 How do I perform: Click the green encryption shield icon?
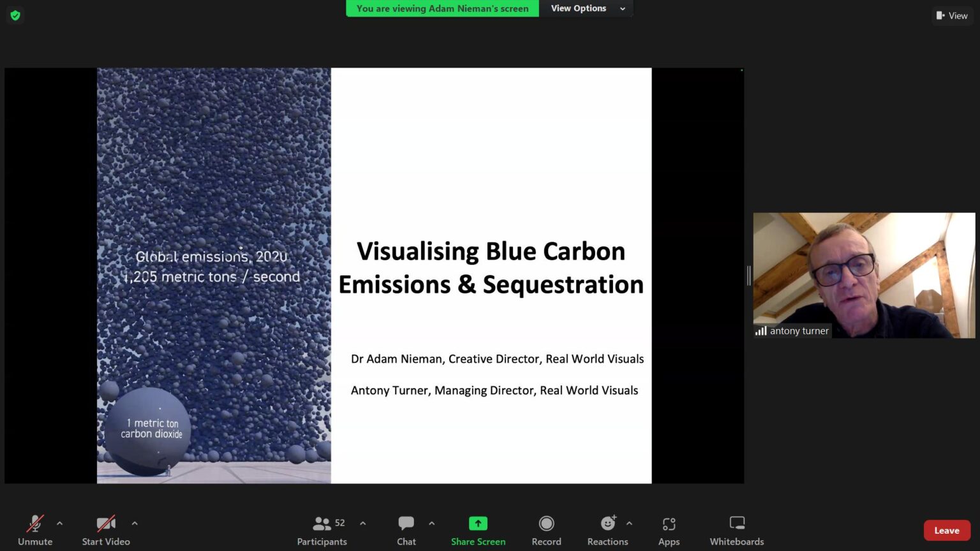click(x=15, y=15)
